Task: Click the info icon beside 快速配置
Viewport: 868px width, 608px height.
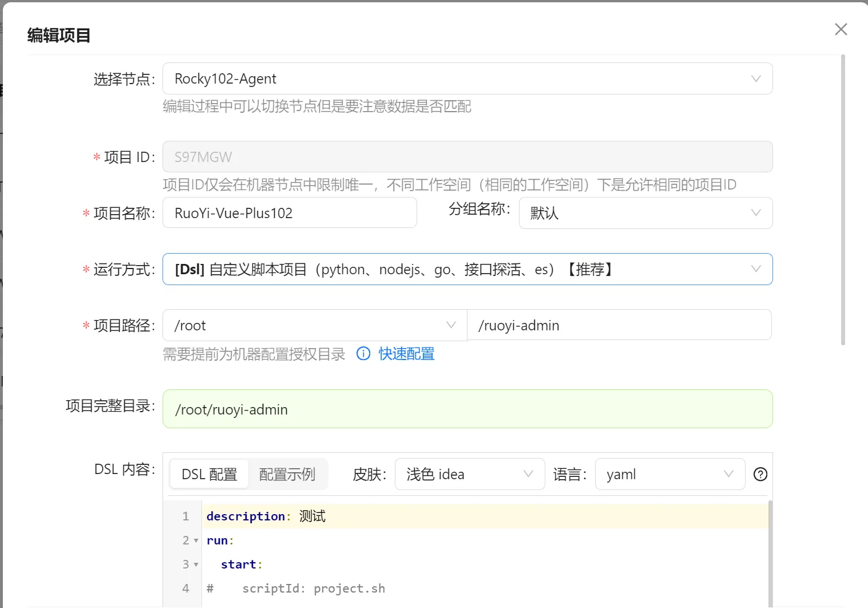Action: point(363,353)
